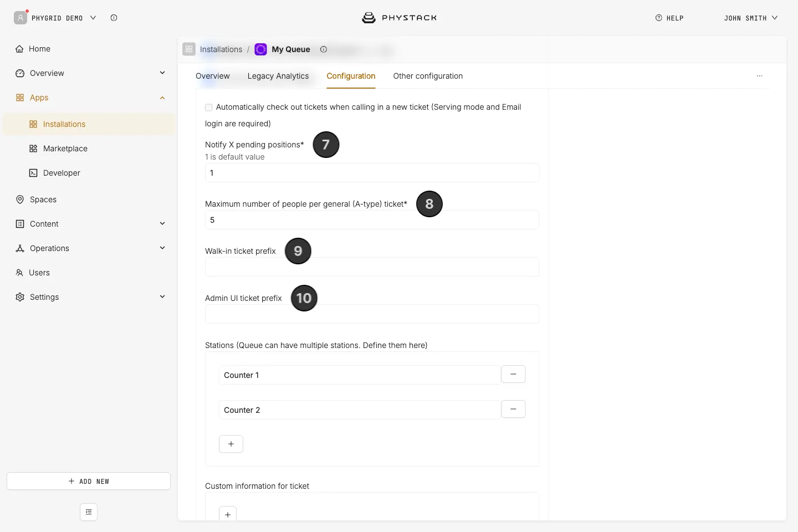Viewport: 798px width, 532px height.
Task: Open the three-dot more options menu
Action: [760, 76]
